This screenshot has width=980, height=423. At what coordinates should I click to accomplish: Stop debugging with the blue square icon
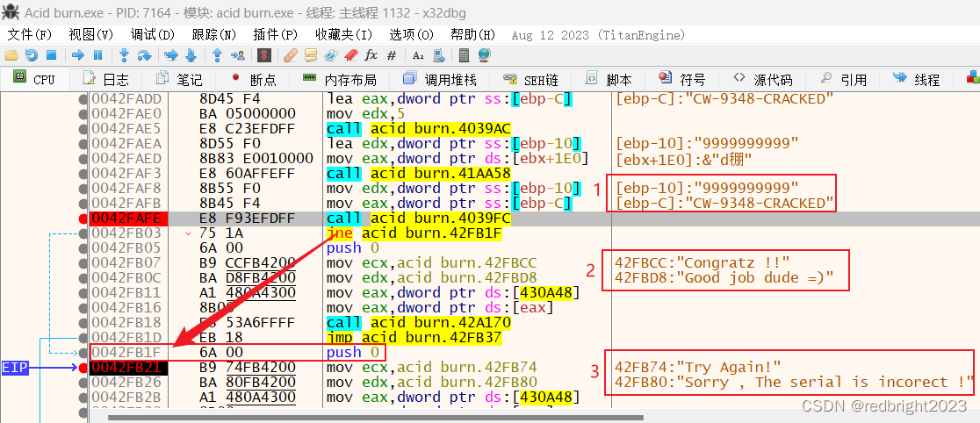[51, 55]
